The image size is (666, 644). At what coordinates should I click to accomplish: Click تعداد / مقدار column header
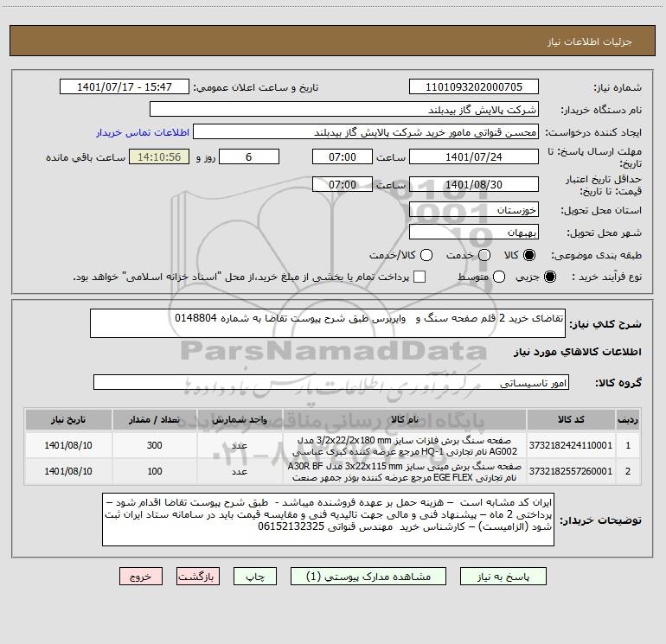coord(155,420)
